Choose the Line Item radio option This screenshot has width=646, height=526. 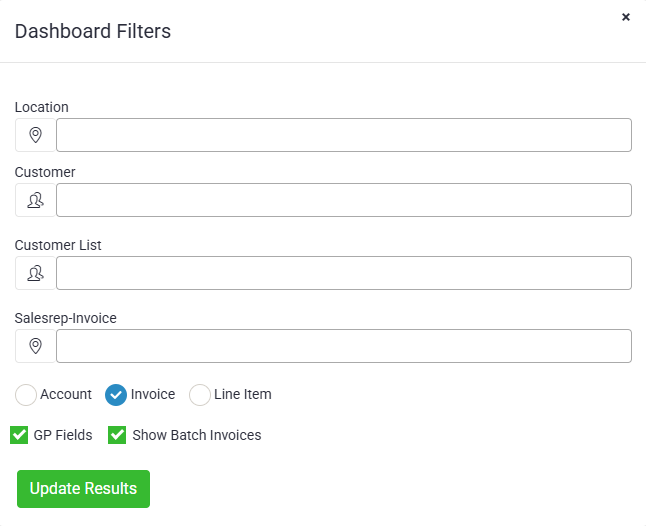point(200,395)
